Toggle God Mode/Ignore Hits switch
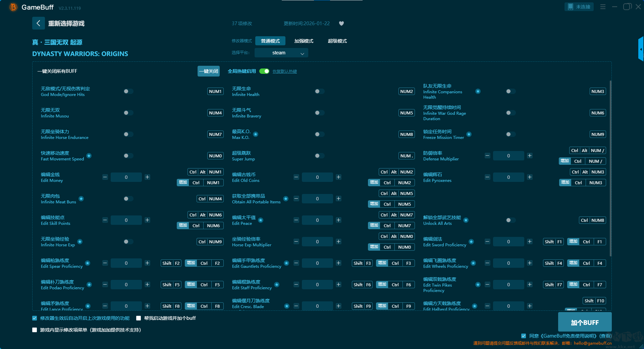This screenshot has width=644, height=349. coord(128,91)
